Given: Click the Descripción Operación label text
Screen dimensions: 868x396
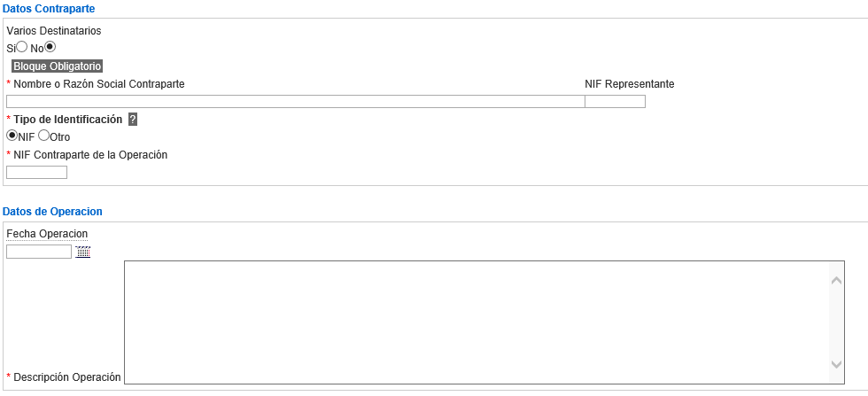Looking at the screenshot, I should (x=67, y=377).
